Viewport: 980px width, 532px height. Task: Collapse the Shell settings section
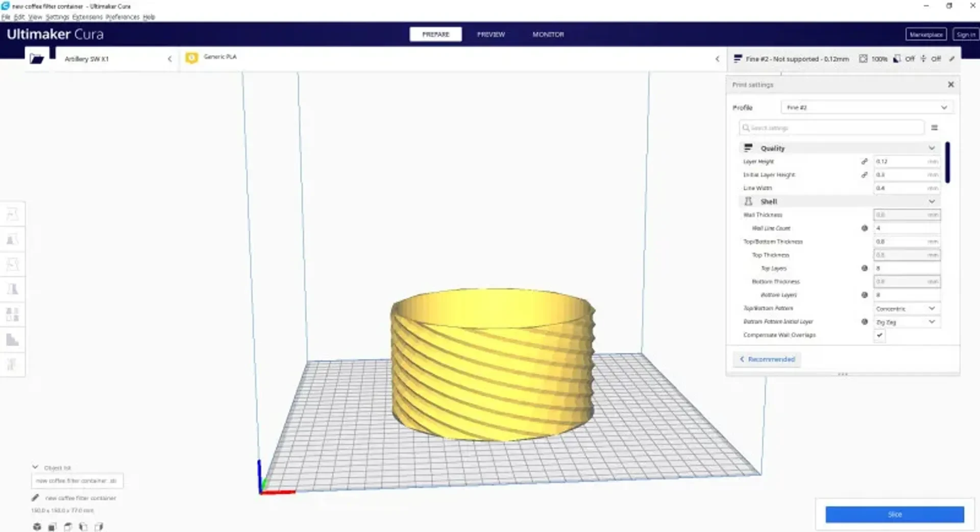coord(932,202)
